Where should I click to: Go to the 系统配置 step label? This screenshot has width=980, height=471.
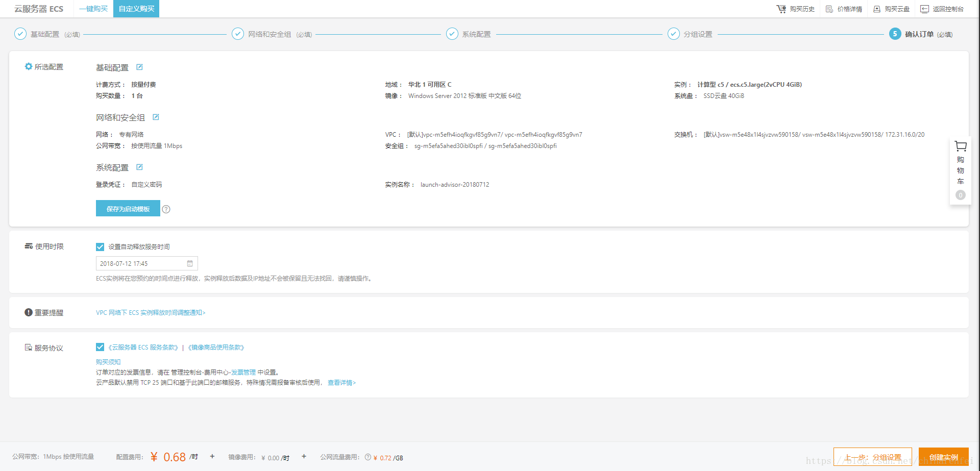476,34
